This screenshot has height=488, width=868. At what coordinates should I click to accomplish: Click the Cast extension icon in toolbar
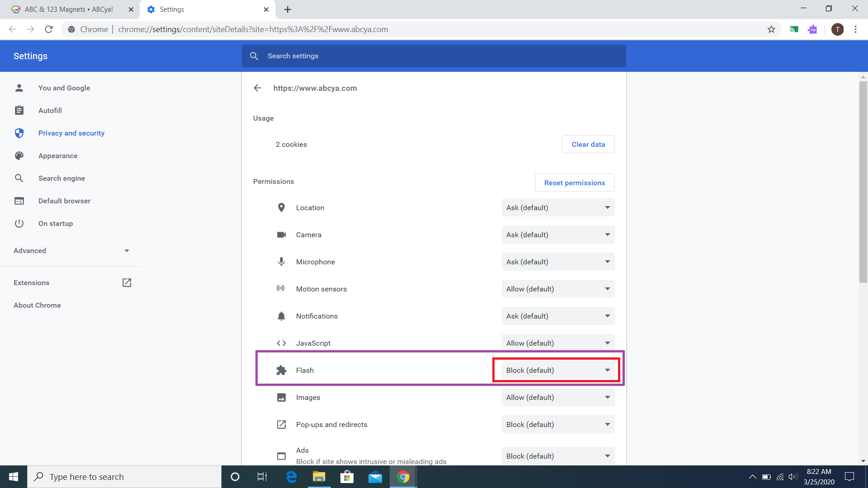[x=794, y=29]
